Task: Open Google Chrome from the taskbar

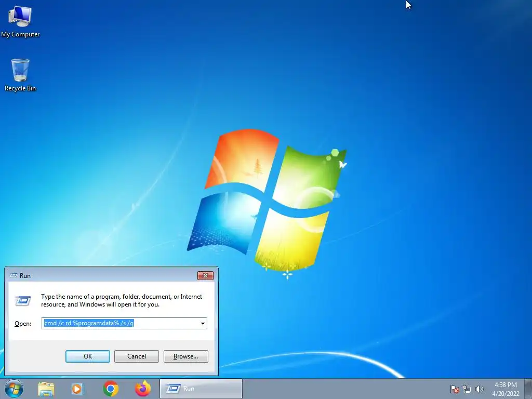Action: pyautogui.click(x=111, y=389)
